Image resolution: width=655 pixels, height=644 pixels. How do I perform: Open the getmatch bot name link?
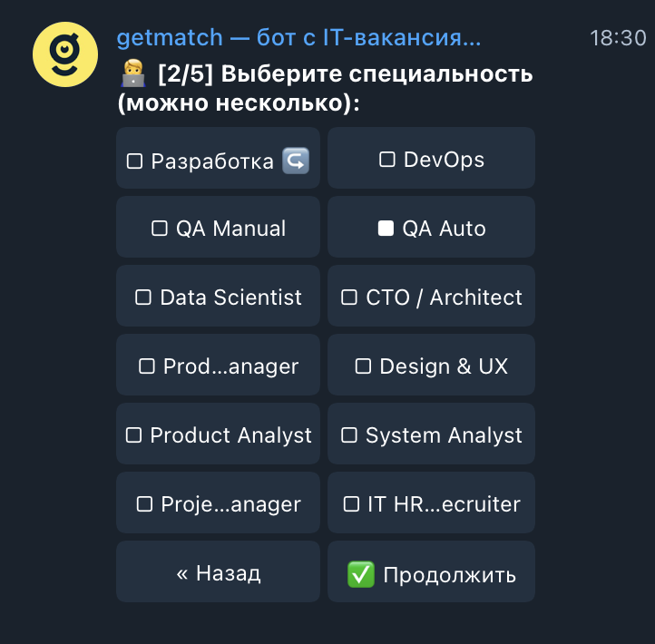pyautogui.click(x=298, y=38)
